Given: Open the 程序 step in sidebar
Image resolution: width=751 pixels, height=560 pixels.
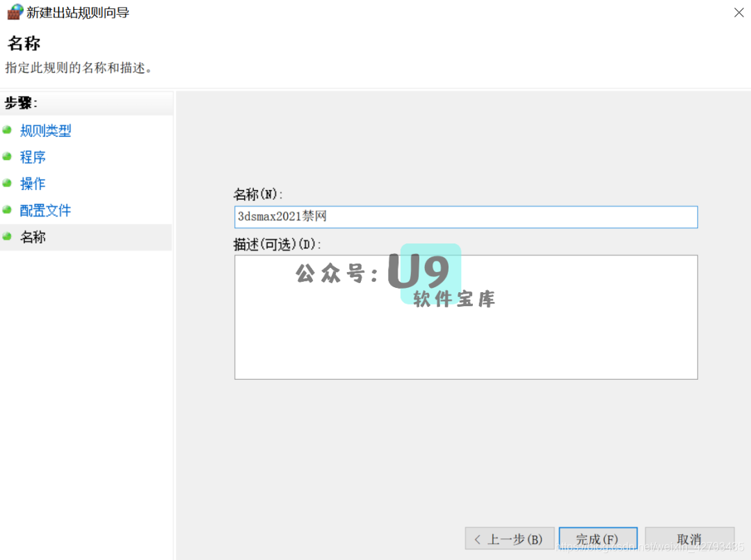Looking at the screenshot, I should 33,157.
